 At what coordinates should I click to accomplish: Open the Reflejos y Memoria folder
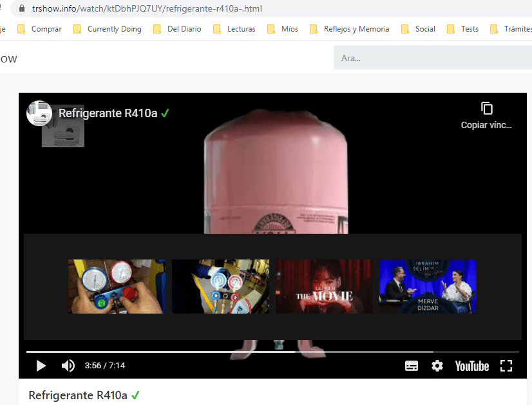pos(349,29)
